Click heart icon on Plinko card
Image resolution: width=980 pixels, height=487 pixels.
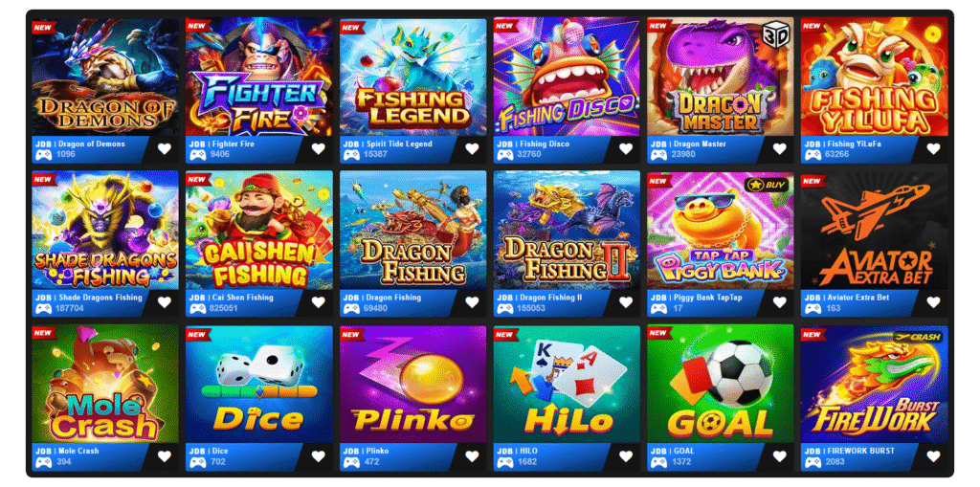(472, 456)
